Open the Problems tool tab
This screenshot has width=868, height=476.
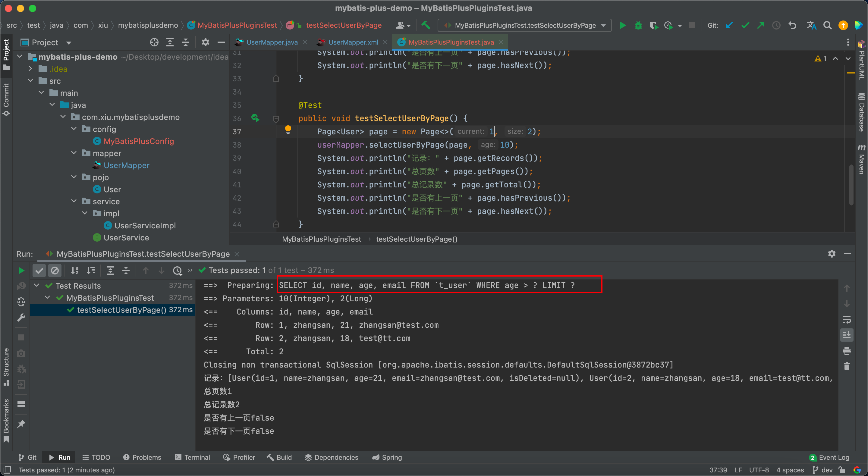pos(142,457)
